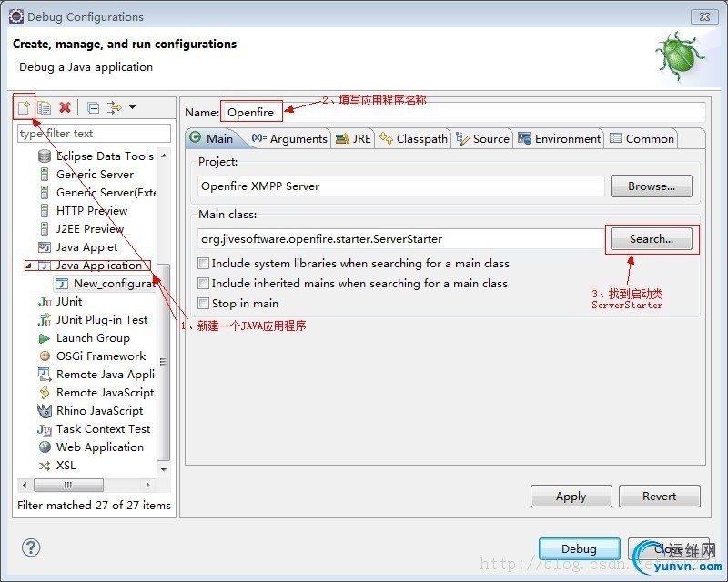The height and width of the screenshot is (582, 728).
Task: Click the Browse... project button
Action: pos(652,186)
